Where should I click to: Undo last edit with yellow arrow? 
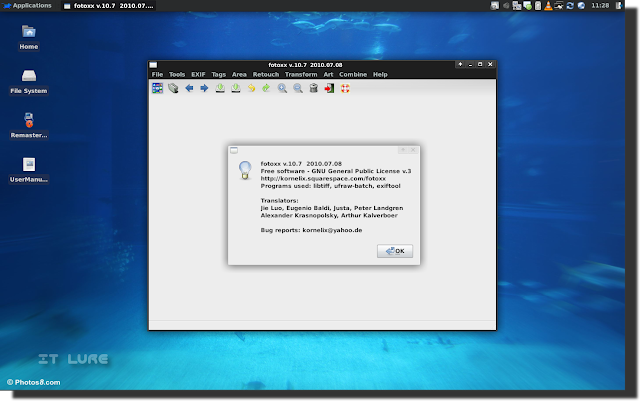point(251,88)
